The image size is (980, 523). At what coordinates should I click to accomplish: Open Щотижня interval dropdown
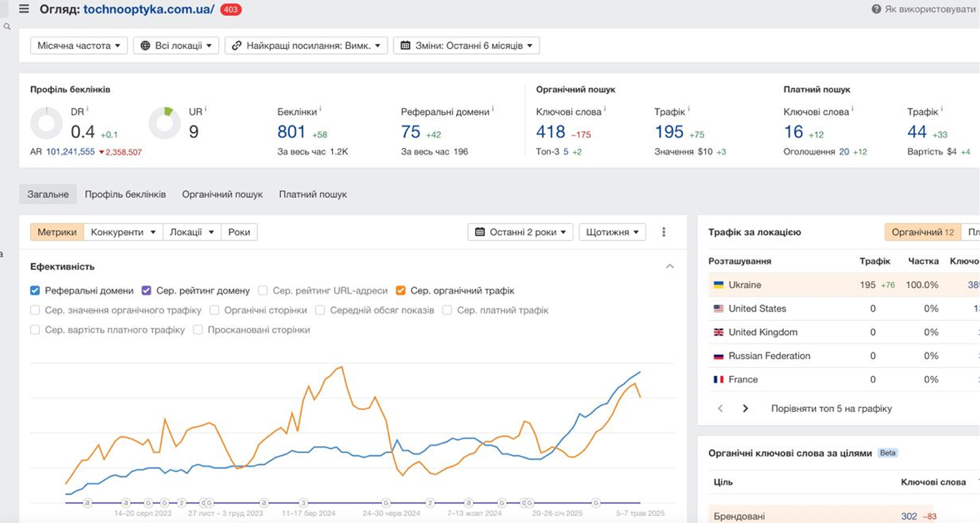612,232
